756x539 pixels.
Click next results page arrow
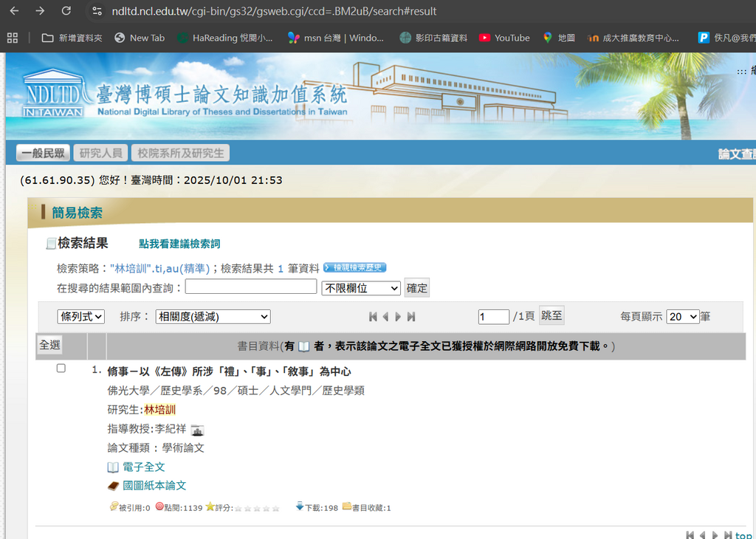pyautogui.click(x=398, y=317)
